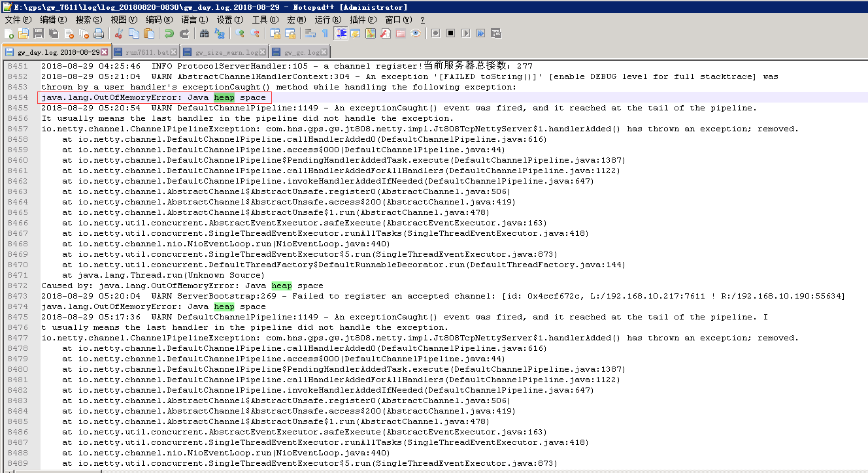
Task: Redo the action with the Redo arrow icon
Action: point(185,33)
